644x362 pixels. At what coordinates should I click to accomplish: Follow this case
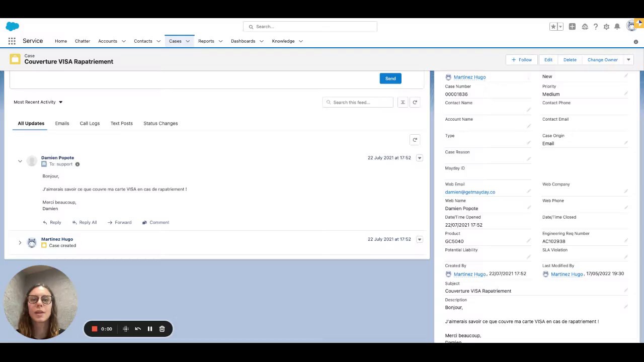pyautogui.click(x=521, y=60)
